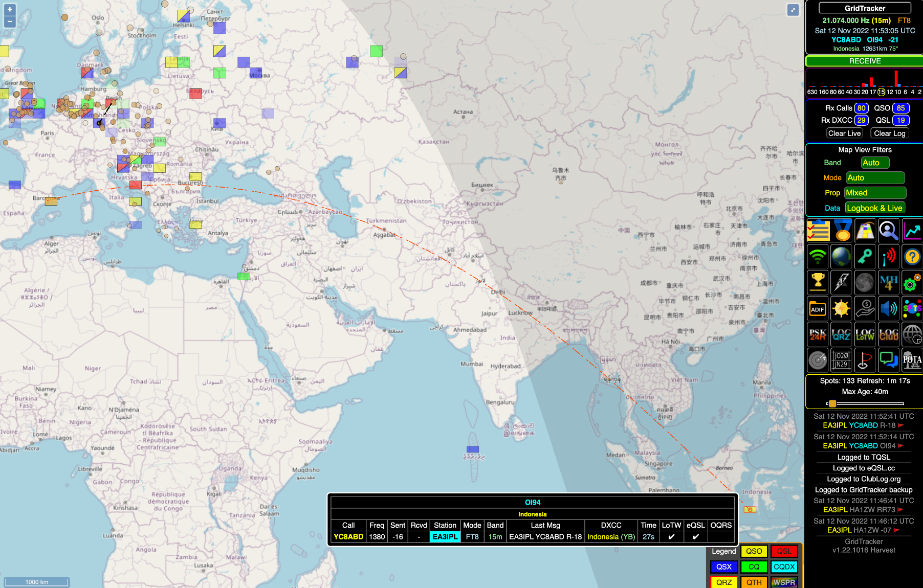Click the LOG LoTW icon
923x588 pixels.
pyautogui.click(x=865, y=334)
